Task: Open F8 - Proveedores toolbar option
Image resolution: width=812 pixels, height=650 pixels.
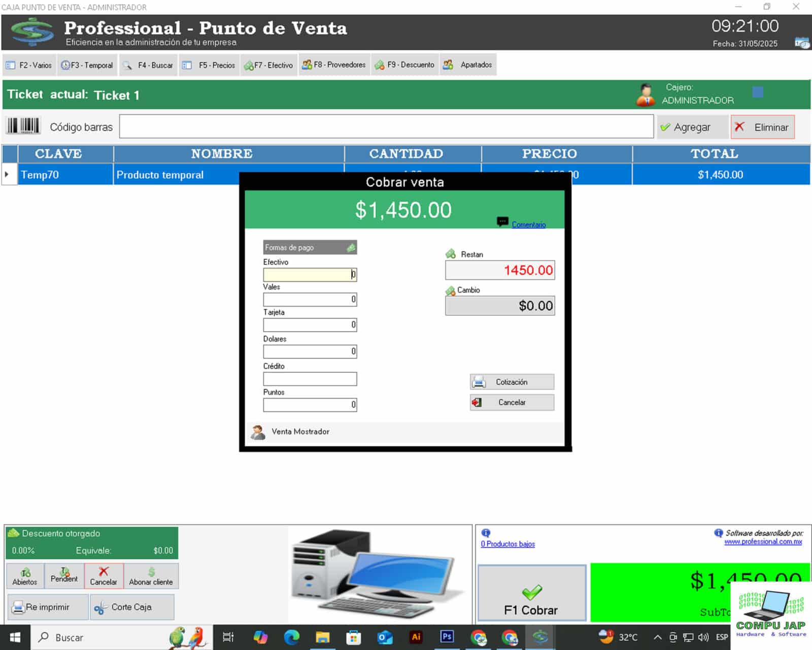Action: click(x=334, y=64)
